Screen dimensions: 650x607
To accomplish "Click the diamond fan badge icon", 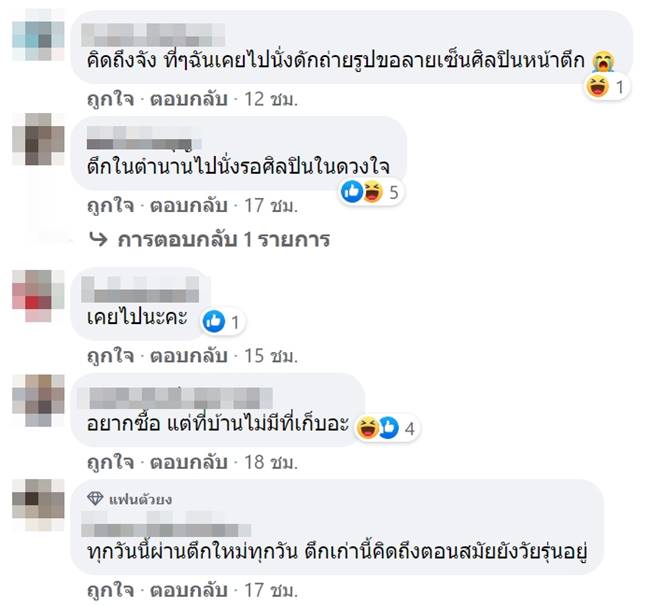I will (x=95, y=498).
